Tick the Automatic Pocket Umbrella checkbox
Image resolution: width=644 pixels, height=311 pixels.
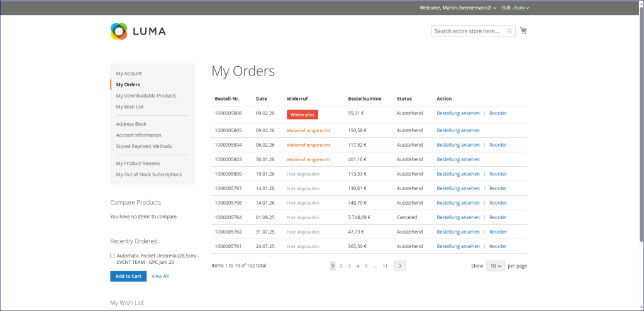[x=113, y=256]
